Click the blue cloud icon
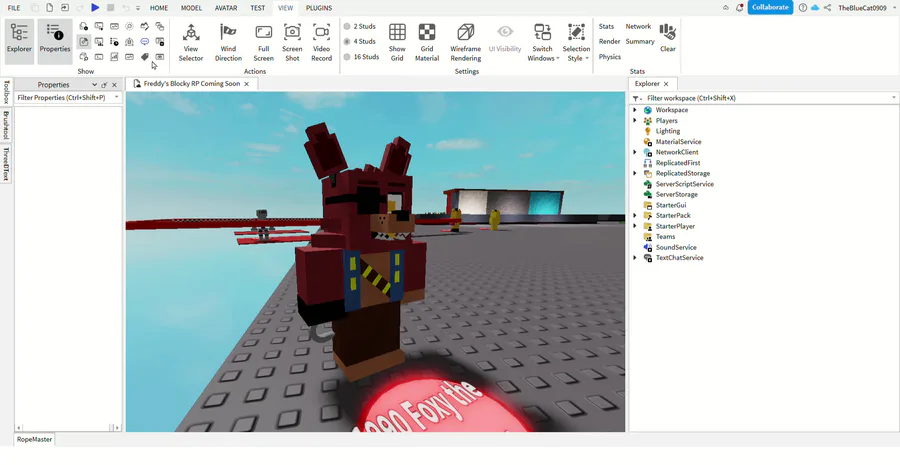Screen dimensions: 900x465 tap(814, 7)
